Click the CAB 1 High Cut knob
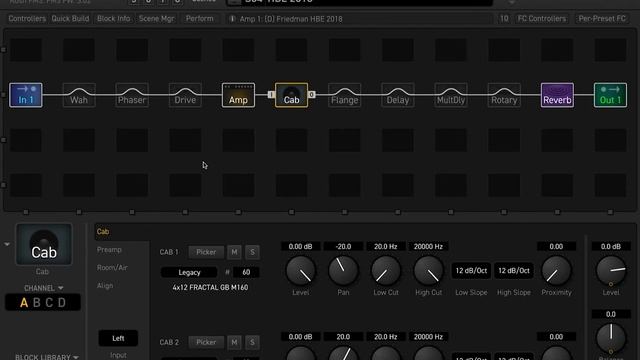Screen dimensions: 640x360 [428, 271]
